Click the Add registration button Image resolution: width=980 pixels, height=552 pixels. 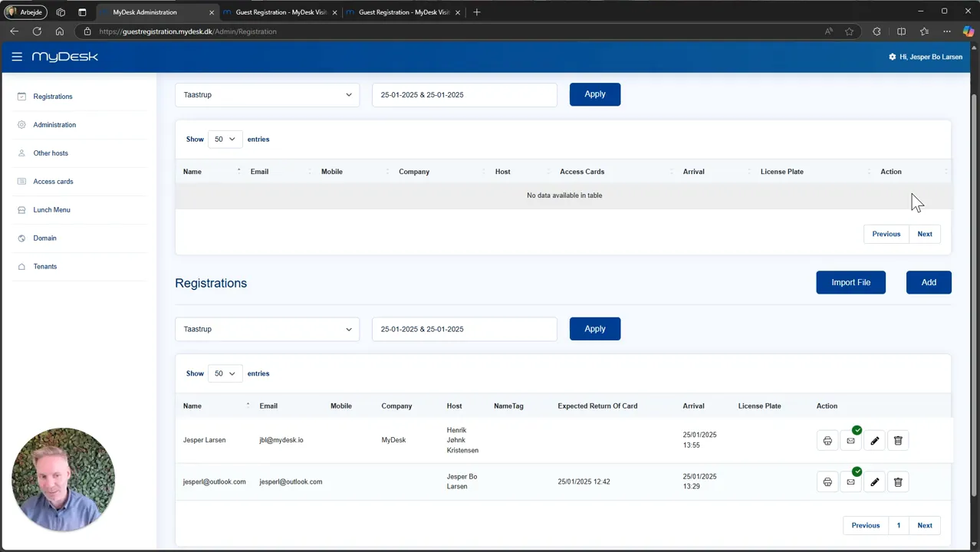pos(929,282)
